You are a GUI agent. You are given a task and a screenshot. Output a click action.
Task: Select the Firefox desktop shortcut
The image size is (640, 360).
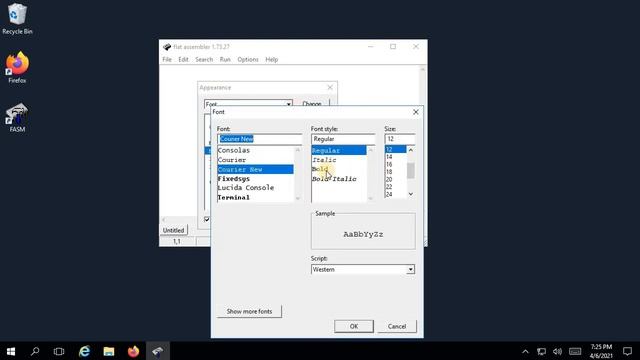pos(17,68)
